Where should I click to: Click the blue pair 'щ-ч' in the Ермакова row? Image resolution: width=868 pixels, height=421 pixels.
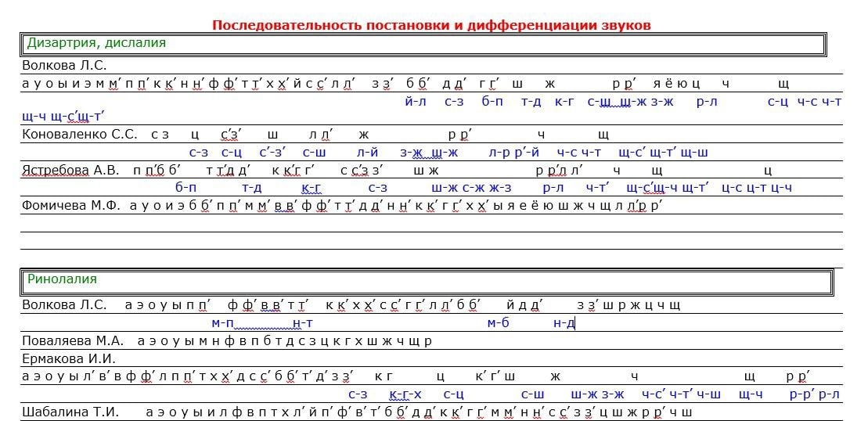tap(751, 394)
